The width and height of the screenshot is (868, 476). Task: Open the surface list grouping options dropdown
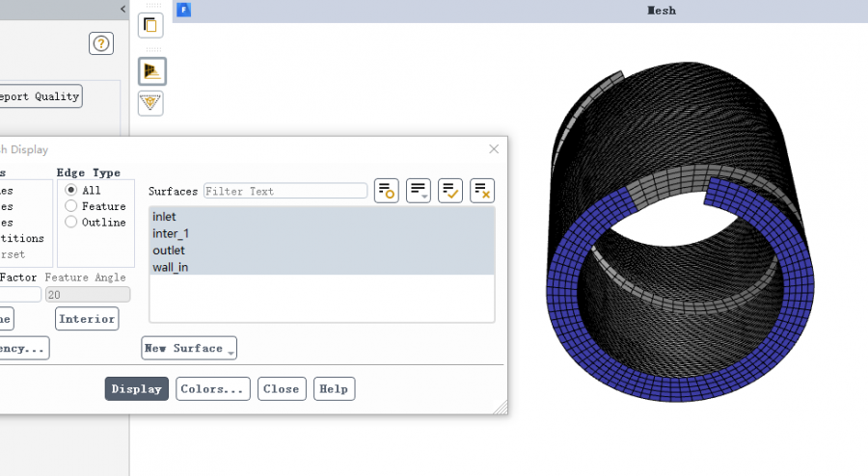pos(419,191)
